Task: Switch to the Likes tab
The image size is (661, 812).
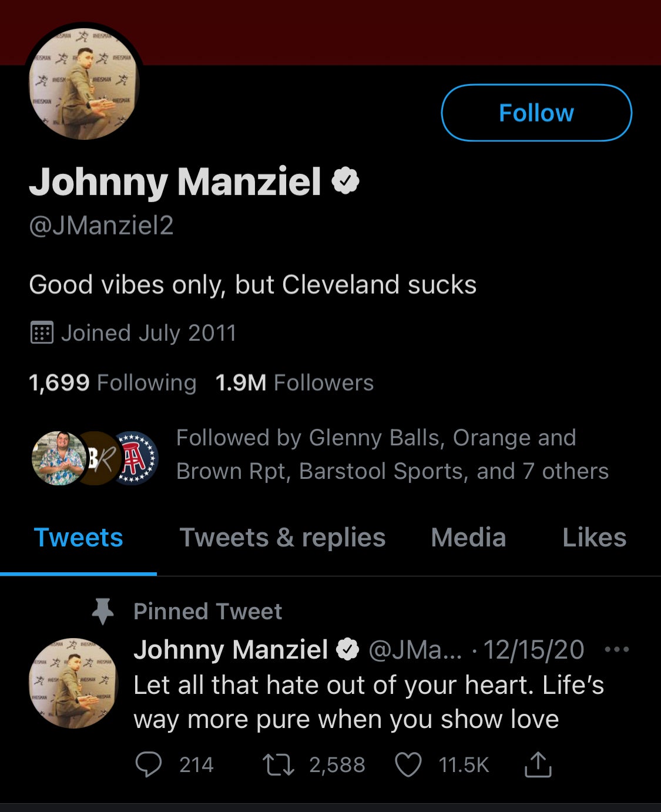Action: point(594,538)
